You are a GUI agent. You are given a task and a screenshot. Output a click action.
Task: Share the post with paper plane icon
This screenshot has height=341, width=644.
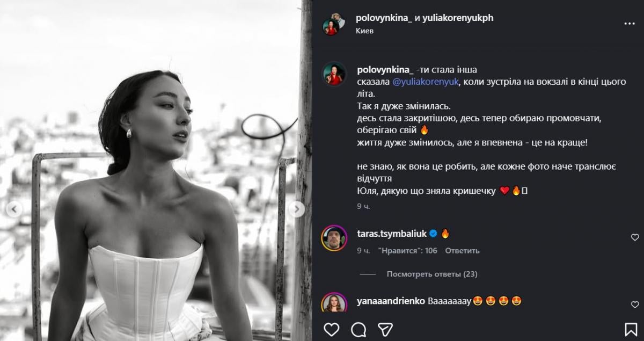385,329
